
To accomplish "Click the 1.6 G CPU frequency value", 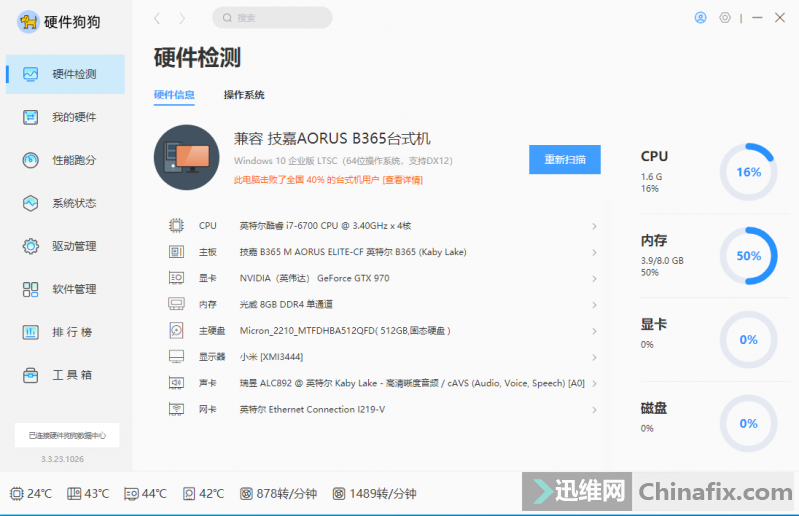I will tap(651, 177).
